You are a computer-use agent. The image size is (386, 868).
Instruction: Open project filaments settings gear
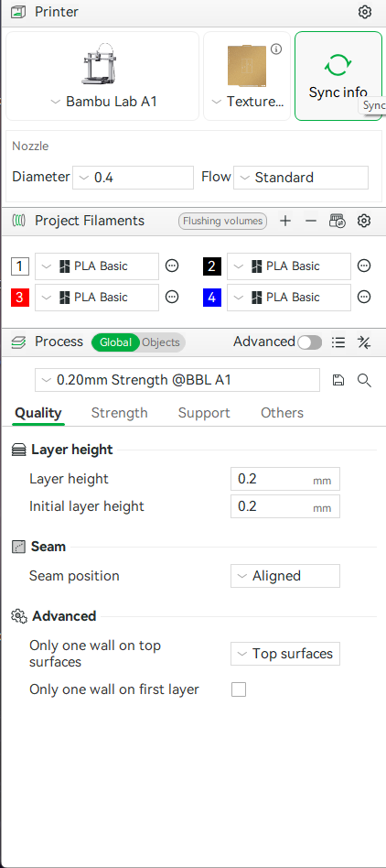[363, 221]
